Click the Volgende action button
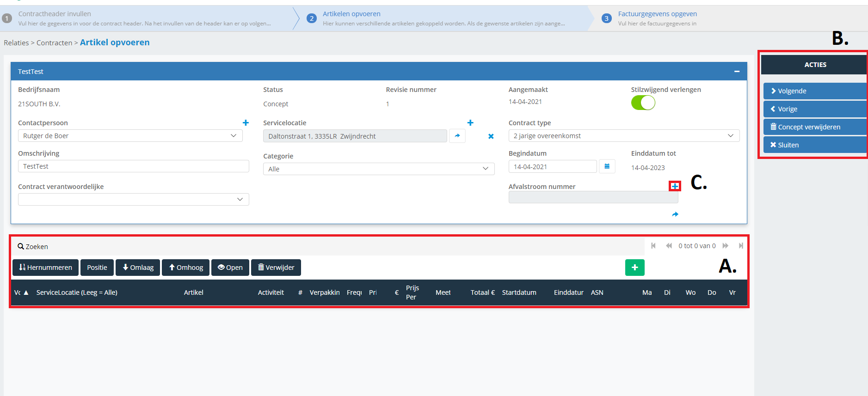The height and width of the screenshot is (396, 868). point(815,91)
